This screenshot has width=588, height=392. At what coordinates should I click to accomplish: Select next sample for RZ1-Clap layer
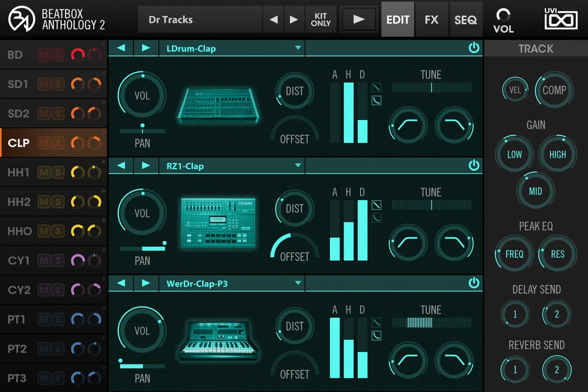tap(146, 166)
